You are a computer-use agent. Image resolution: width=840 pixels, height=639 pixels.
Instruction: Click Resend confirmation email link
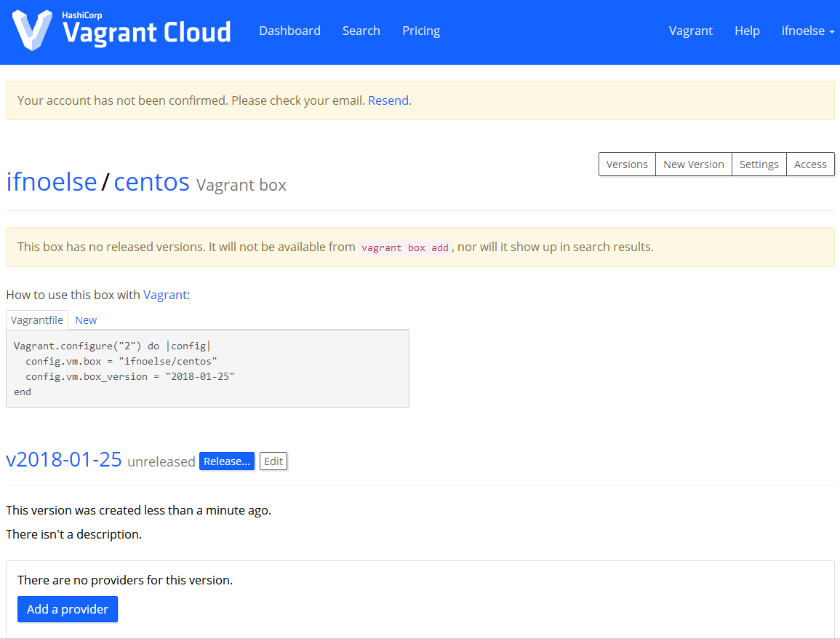point(388,100)
